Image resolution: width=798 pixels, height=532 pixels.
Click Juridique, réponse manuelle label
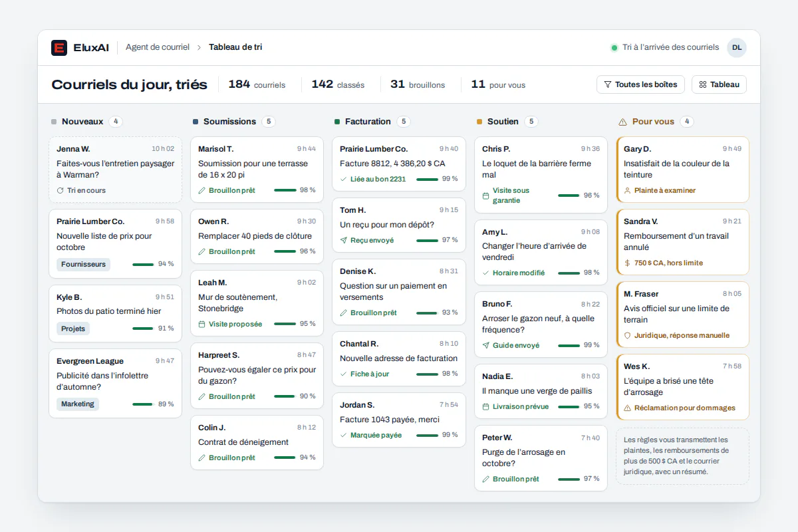(682, 335)
